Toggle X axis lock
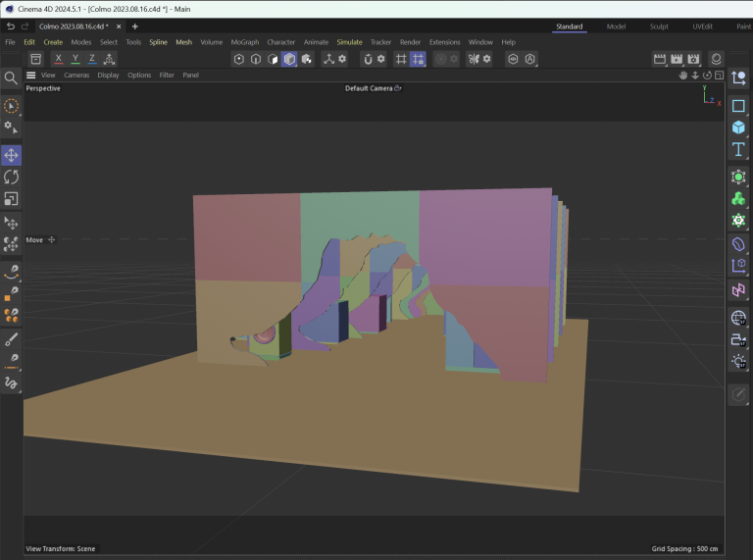This screenshot has height=560, width=753. pyautogui.click(x=60, y=59)
